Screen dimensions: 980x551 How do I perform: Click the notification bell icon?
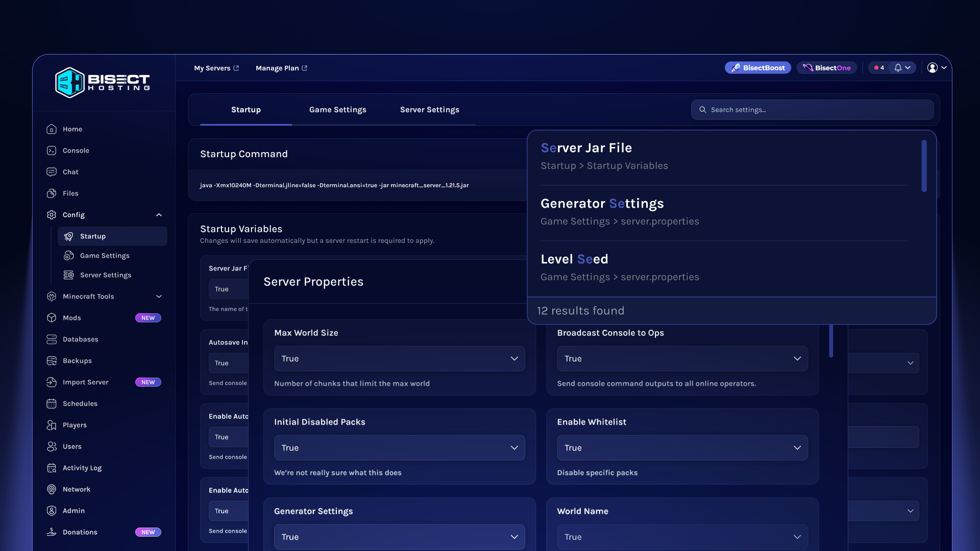pyautogui.click(x=898, y=68)
